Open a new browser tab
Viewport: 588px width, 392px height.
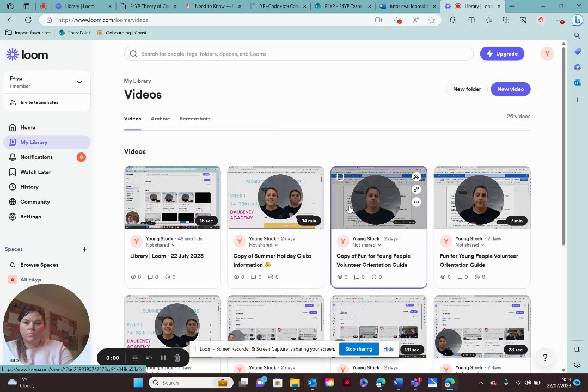point(512,7)
